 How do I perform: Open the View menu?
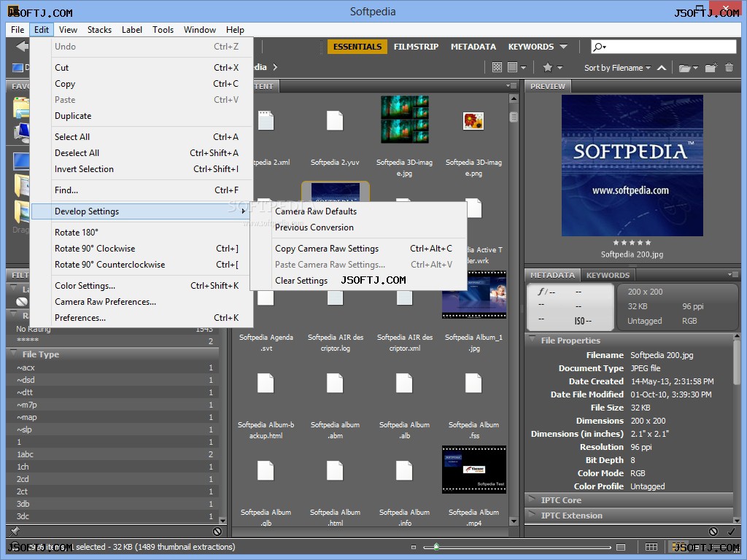point(68,29)
